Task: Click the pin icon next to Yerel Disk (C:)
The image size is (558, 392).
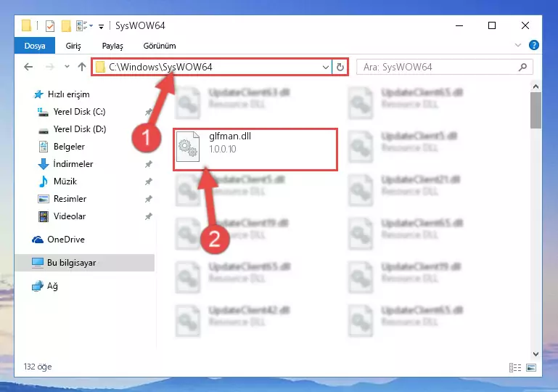Action: tap(149, 112)
